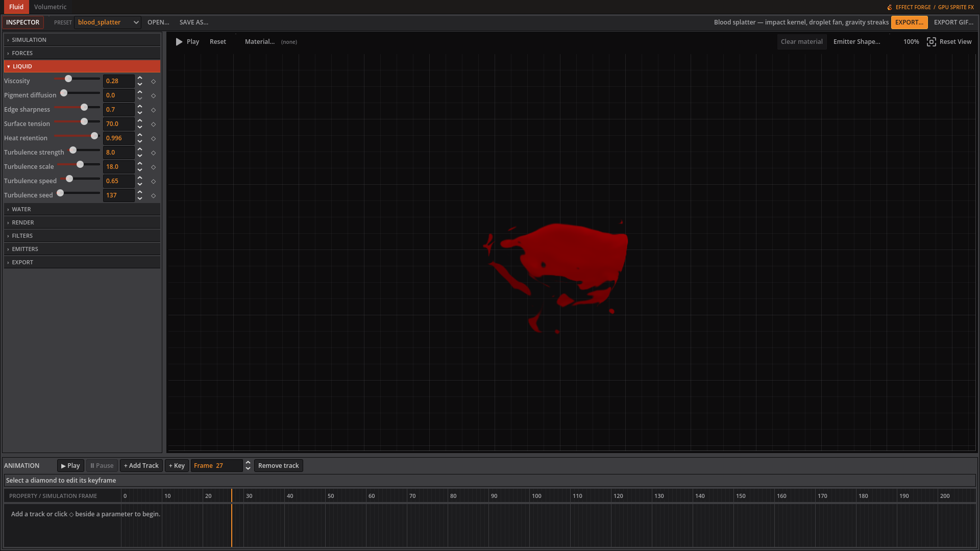Click Remove track button
Screen dimensions: 980x551
tap(279, 466)
